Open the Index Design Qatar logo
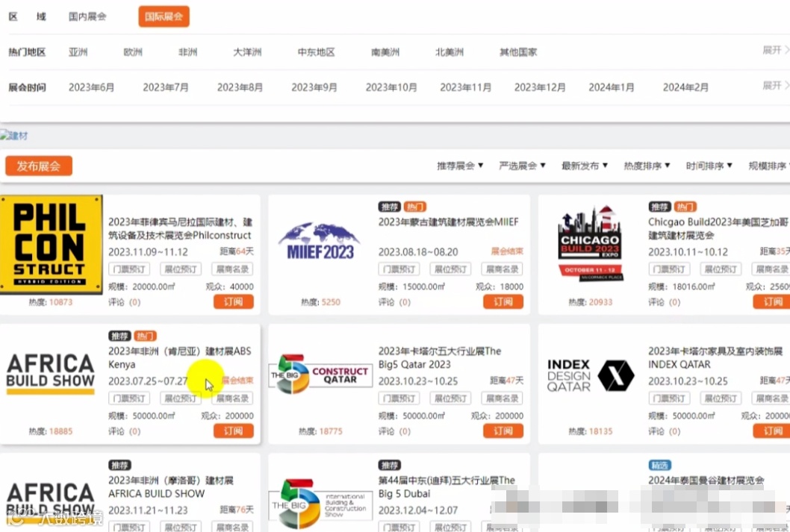This screenshot has width=790, height=532. point(590,375)
